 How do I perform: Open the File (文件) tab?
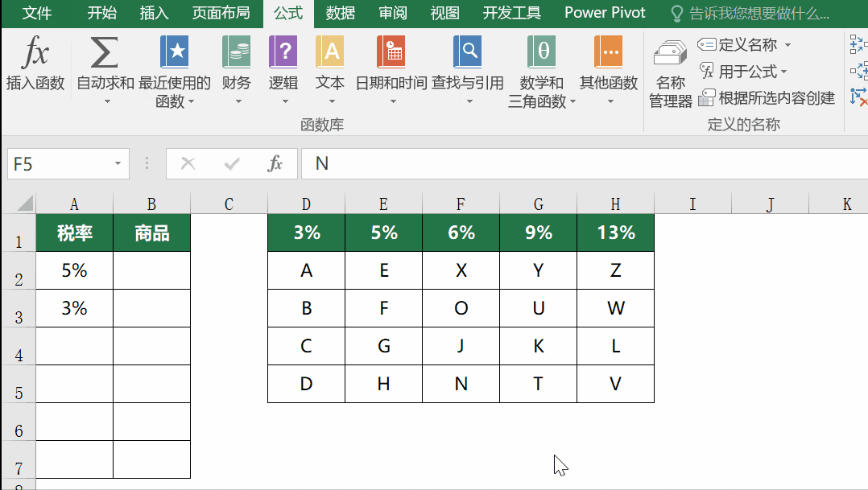[x=36, y=13]
